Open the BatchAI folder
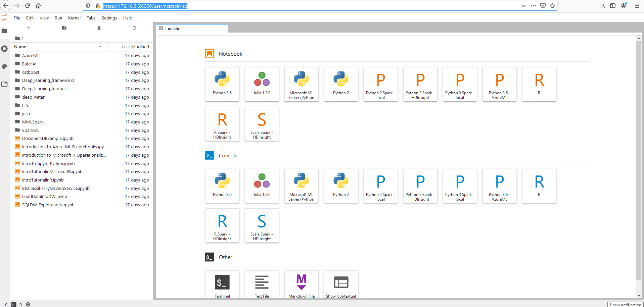Screen dimensions: 644x307 point(82,64)
